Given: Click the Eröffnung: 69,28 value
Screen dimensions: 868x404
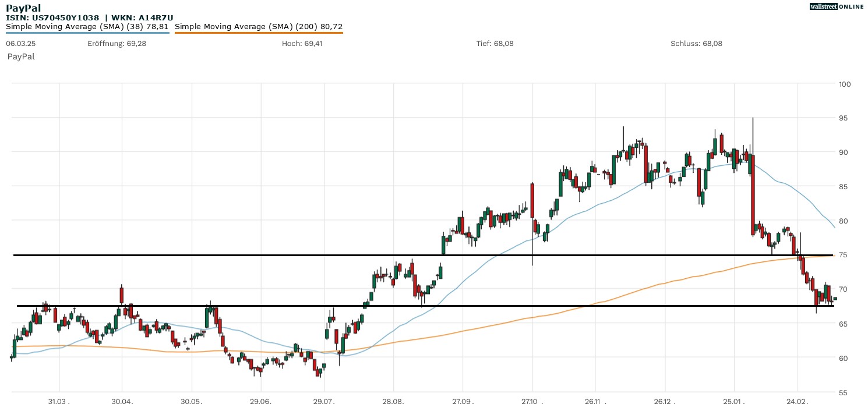Looking at the screenshot, I should click(117, 44).
